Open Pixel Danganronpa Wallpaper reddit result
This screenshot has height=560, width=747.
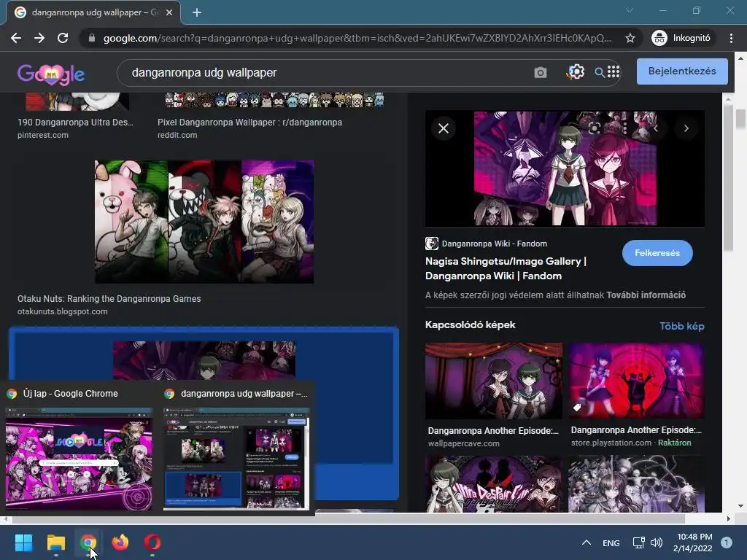click(x=249, y=122)
